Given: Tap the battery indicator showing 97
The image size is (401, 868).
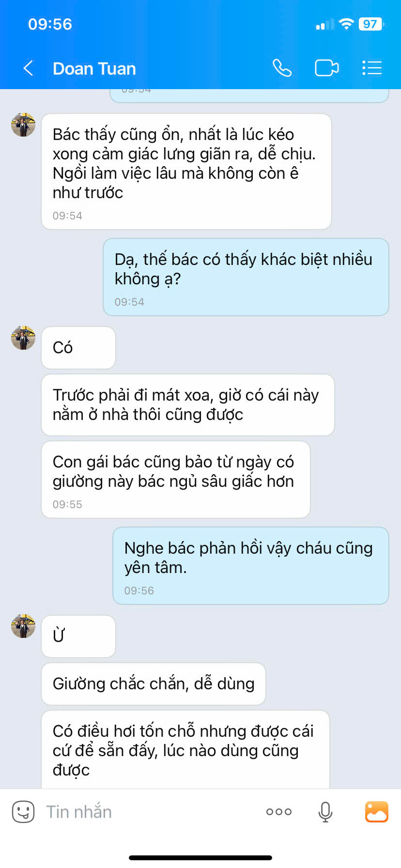Looking at the screenshot, I should click(x=371, y=24).
